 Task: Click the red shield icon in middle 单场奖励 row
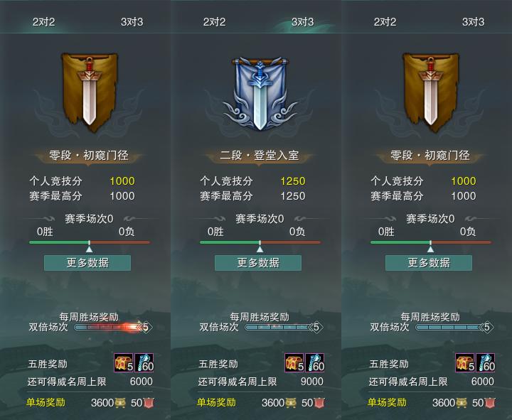tap(320, 403)
